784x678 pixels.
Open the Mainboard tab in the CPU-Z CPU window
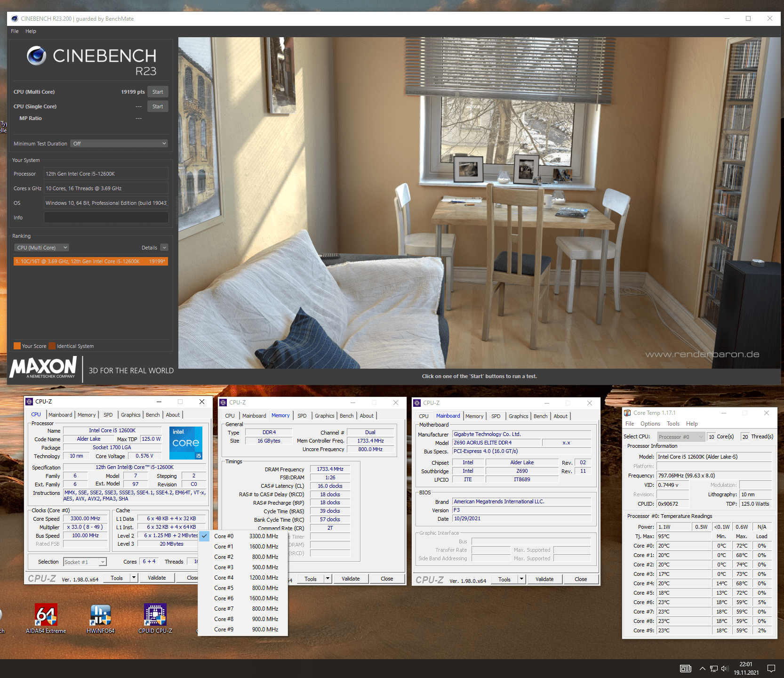[x=60, y=415]
